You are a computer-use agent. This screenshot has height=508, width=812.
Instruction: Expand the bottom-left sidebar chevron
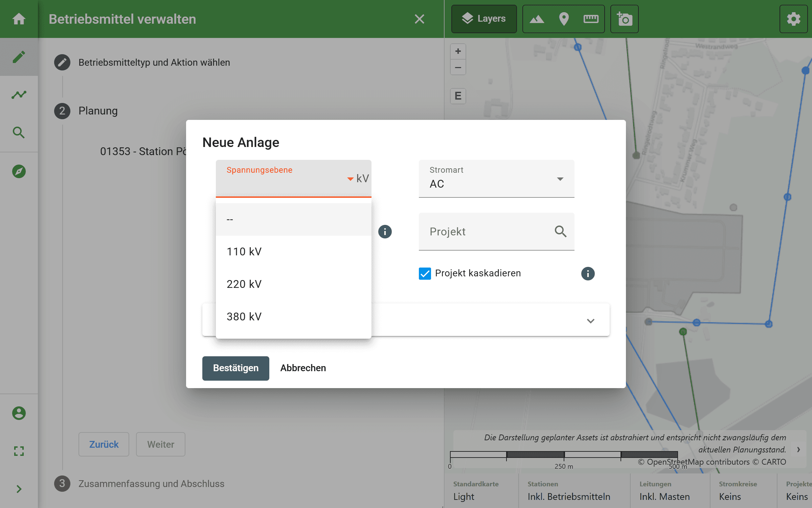pos(19,489)
